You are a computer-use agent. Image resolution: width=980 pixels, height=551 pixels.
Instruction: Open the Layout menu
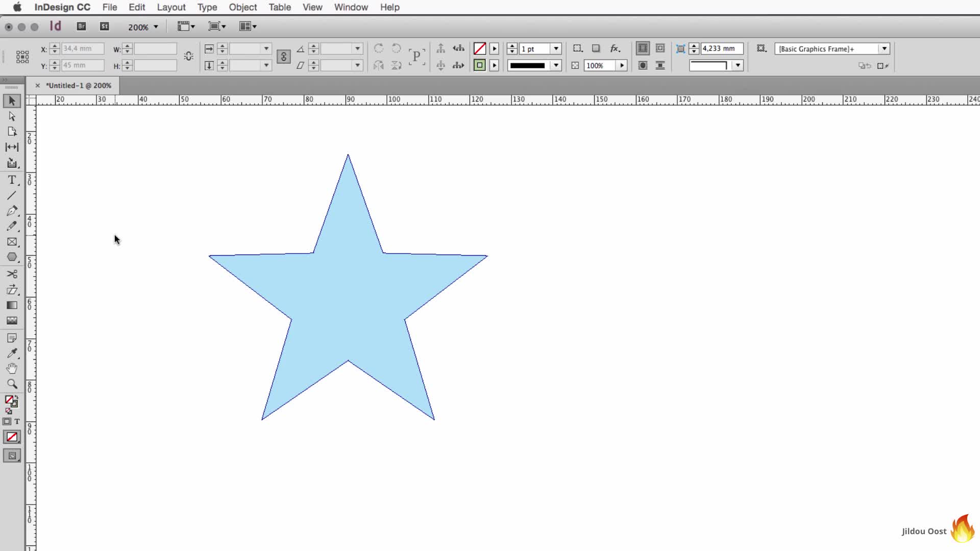coord(171,7)
